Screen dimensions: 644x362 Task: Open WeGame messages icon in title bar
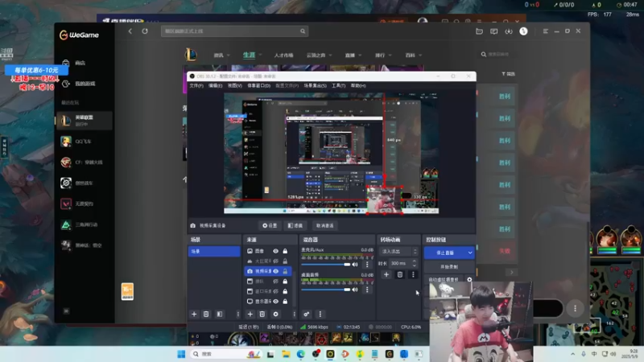[493, 31]
